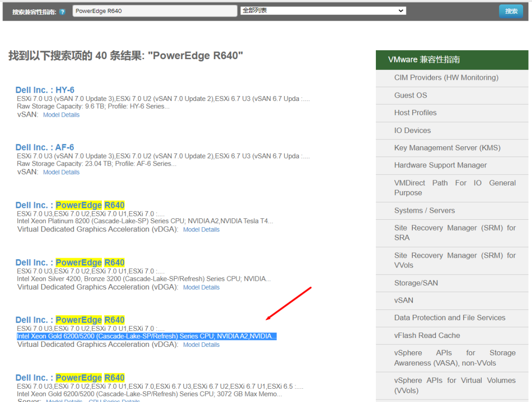Select IO Devices in sidebar
The height and width of the screenshot is (402, 532).
[x=452, y=131]
